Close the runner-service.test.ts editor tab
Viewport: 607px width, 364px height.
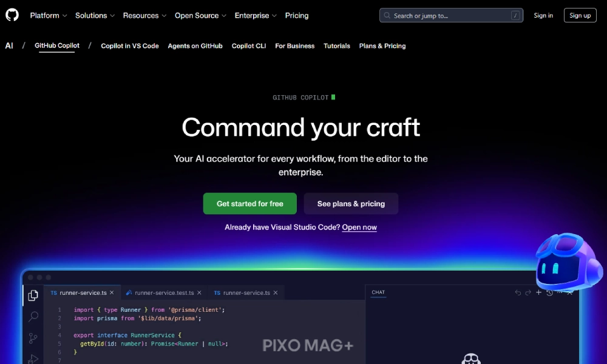(x=199, y=292)
